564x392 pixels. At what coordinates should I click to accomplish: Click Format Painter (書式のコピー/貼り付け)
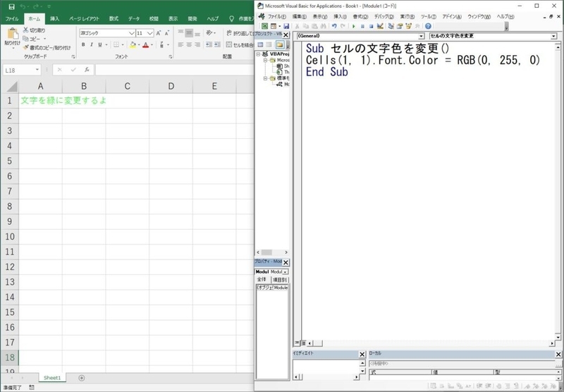[47, 47]
